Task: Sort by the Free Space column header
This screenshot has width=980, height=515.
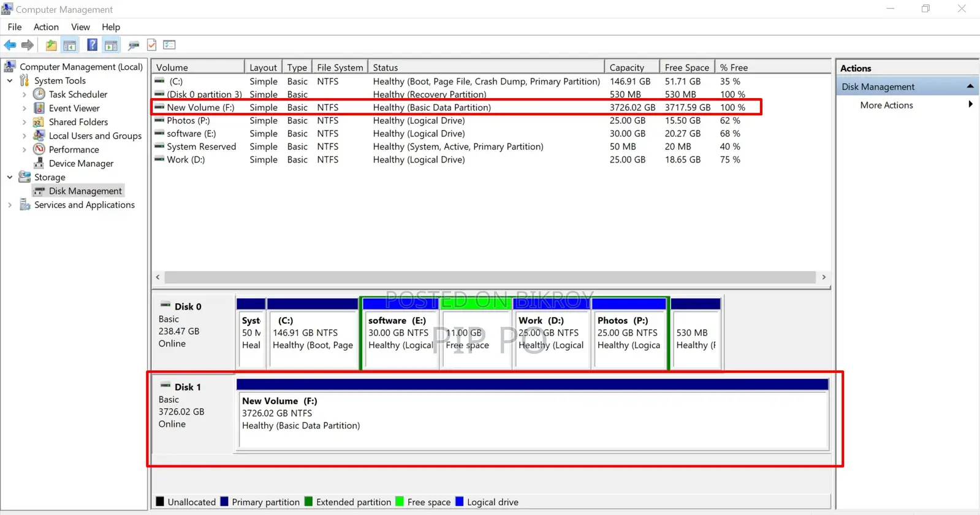Action: 688,67
